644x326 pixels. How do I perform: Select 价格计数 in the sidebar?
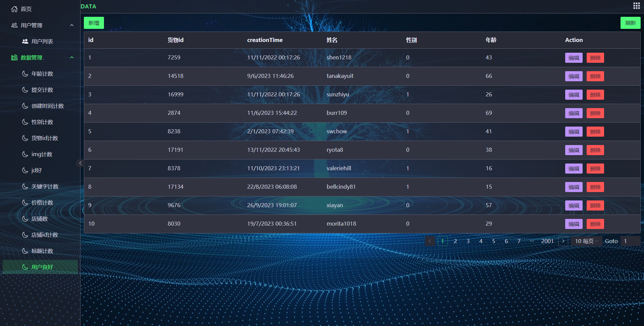pyautogui.click(x=40, y=202)
